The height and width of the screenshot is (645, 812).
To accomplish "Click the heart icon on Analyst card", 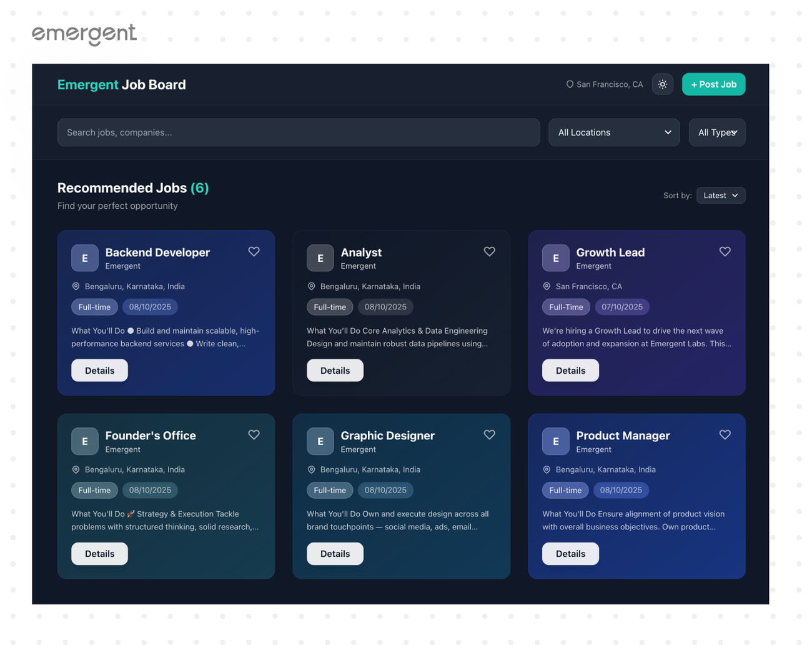I will 489,252.
